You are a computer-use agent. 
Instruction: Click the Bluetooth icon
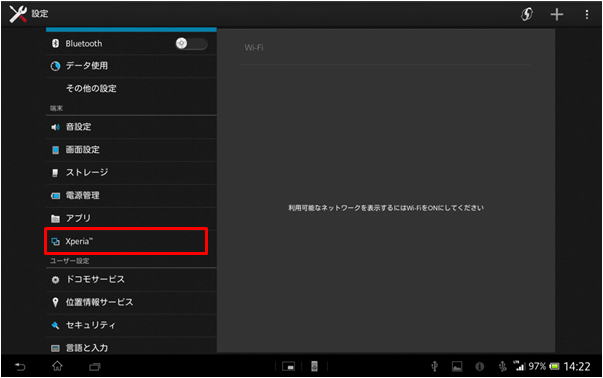click(x=55, y=43)
